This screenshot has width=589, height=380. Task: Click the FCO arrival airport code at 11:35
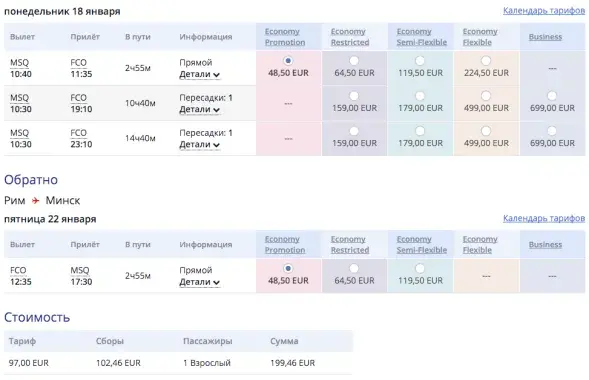coord(79,63)
